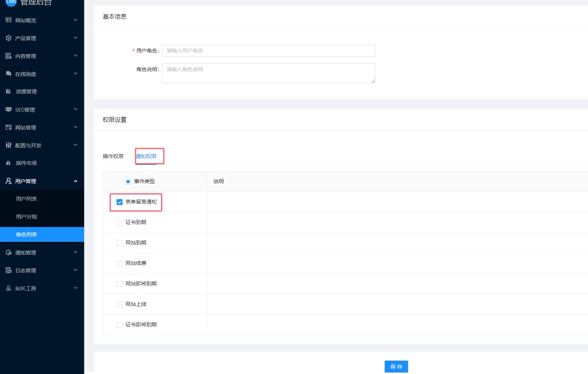This screenshot has width=588, height=374.
Task: Open 用户分组 submenu link
Action: [26, 216]
